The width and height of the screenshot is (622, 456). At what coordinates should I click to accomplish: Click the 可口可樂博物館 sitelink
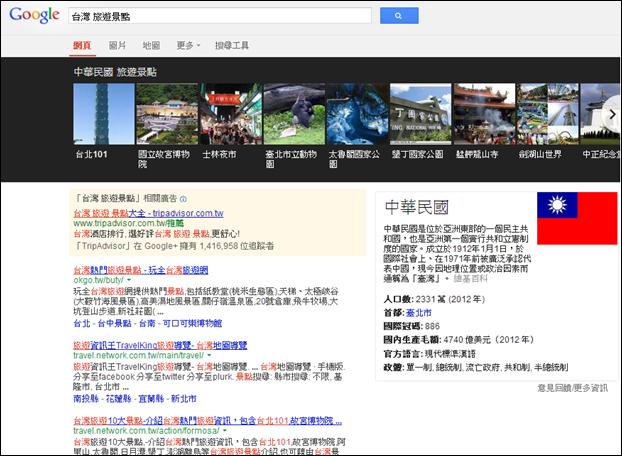click(192, 324)
